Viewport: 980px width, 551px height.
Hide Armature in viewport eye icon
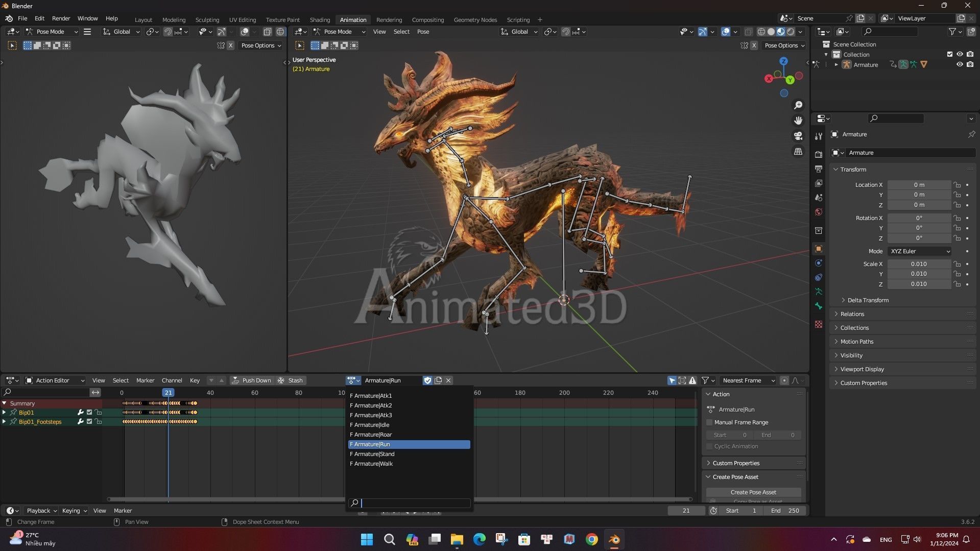point(960,64)
